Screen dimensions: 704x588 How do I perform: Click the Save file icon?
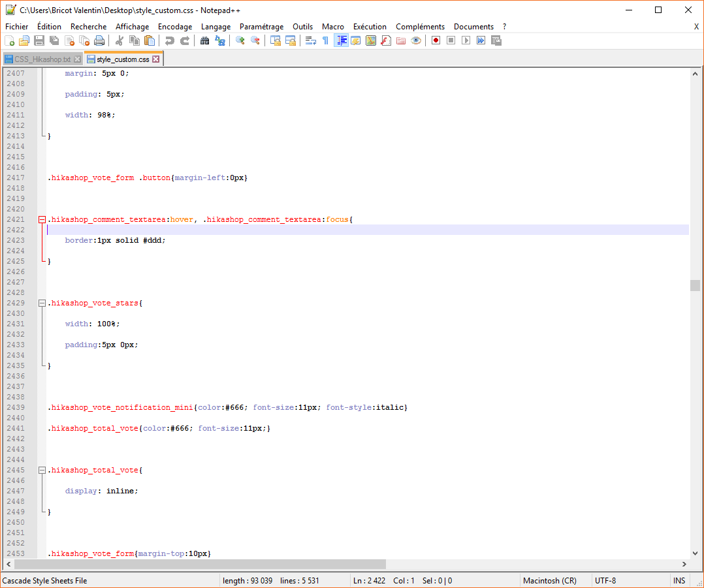[39, 40]
